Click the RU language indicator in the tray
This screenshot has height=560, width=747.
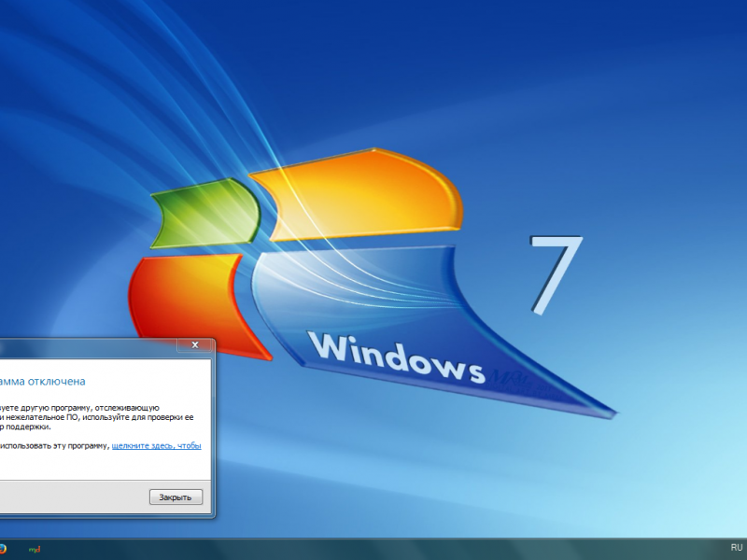[x=737, y=548]
